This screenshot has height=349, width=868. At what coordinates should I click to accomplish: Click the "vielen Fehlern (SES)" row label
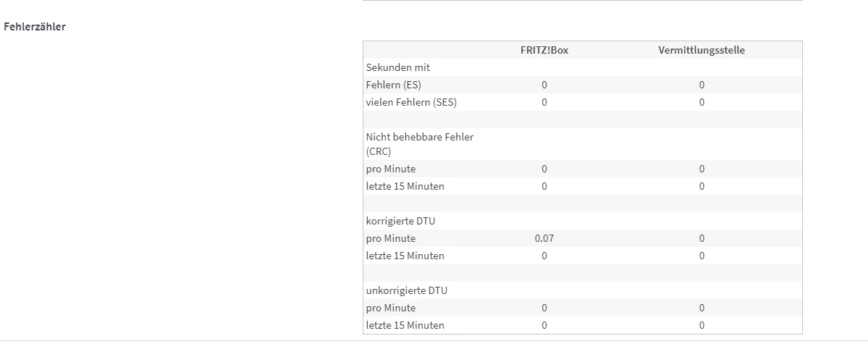coord(411,102)
